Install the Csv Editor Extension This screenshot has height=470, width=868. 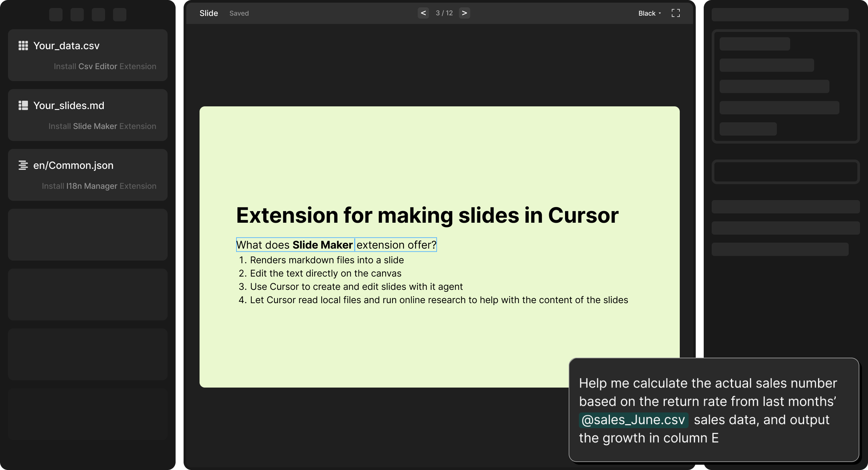click(x=105, y=66)
